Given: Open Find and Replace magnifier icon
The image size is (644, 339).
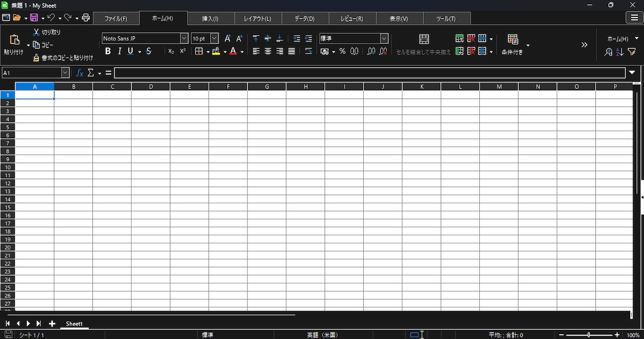Looking at the screenshot, I should (x=609, y=52).
